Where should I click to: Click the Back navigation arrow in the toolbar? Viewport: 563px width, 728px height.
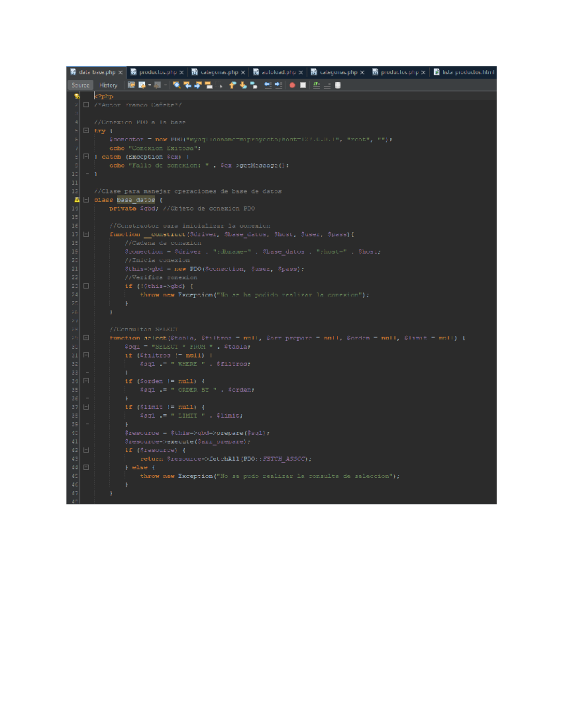point(142,85)
